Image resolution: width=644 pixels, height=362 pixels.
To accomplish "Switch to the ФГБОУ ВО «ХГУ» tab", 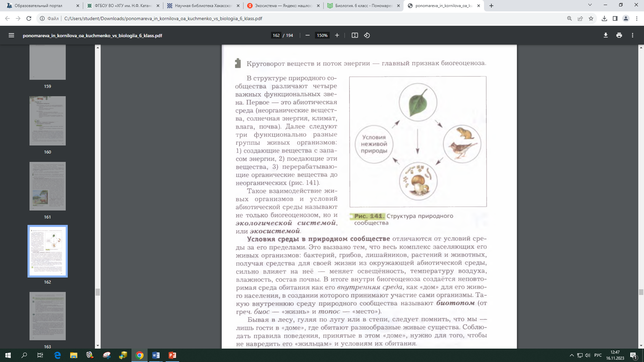I will (123, 6).
